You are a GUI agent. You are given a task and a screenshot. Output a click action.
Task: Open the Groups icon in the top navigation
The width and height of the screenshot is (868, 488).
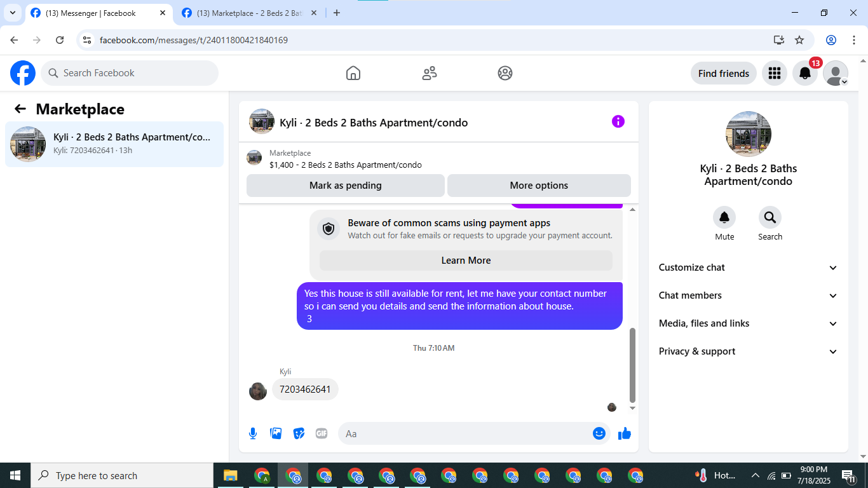505,73
